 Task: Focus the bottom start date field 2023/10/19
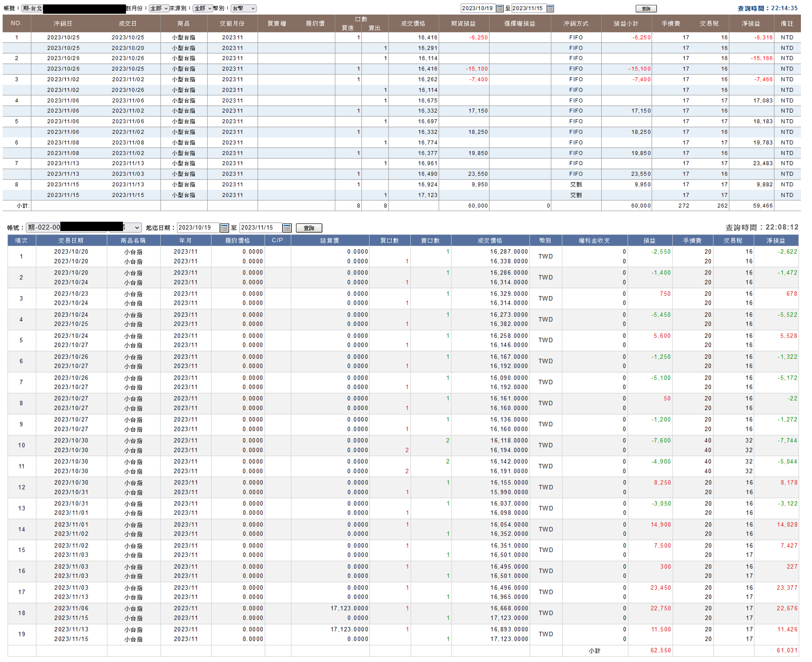coord(198,227)
